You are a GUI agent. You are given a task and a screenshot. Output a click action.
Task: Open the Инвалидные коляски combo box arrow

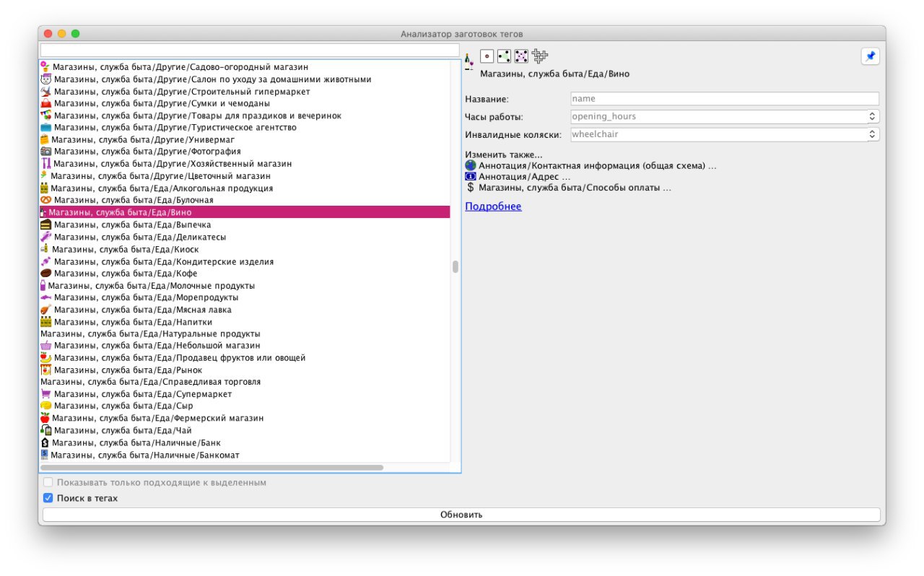pyautogui.click(x=872, y=134)
